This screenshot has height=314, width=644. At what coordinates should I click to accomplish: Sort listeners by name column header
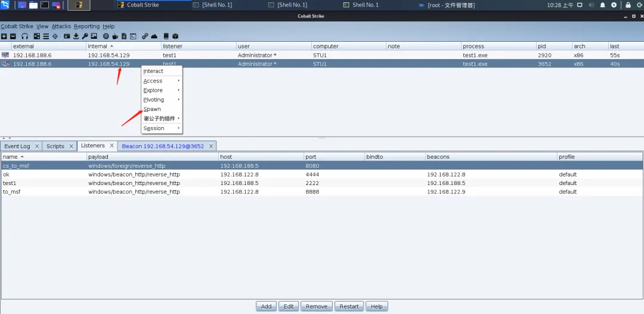[x=44, y=157]
